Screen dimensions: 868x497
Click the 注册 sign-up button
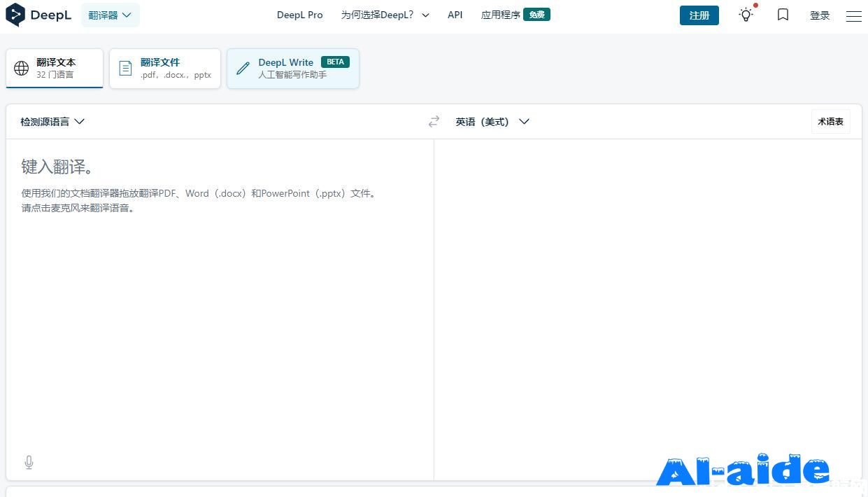pos(699,15)
